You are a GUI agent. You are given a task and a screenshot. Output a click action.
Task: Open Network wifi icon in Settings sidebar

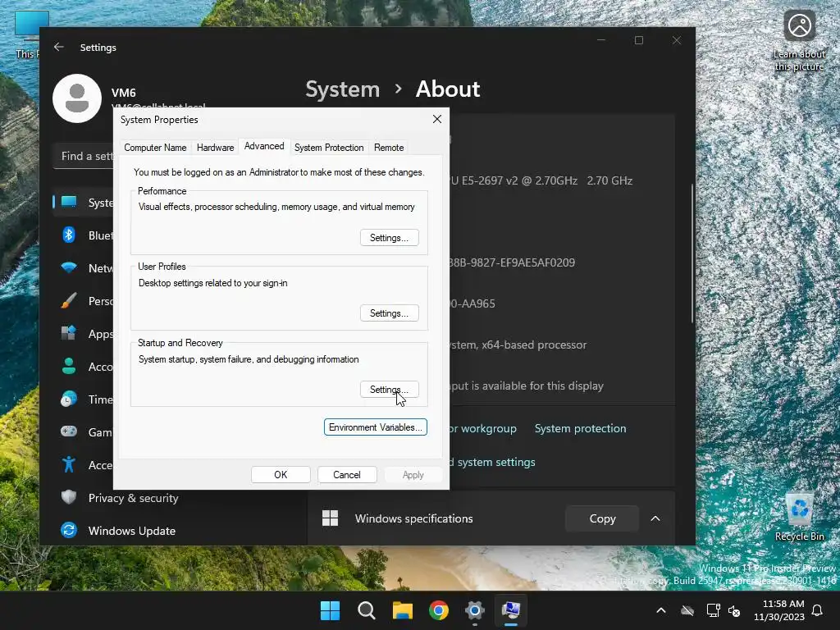pos(69,267)
